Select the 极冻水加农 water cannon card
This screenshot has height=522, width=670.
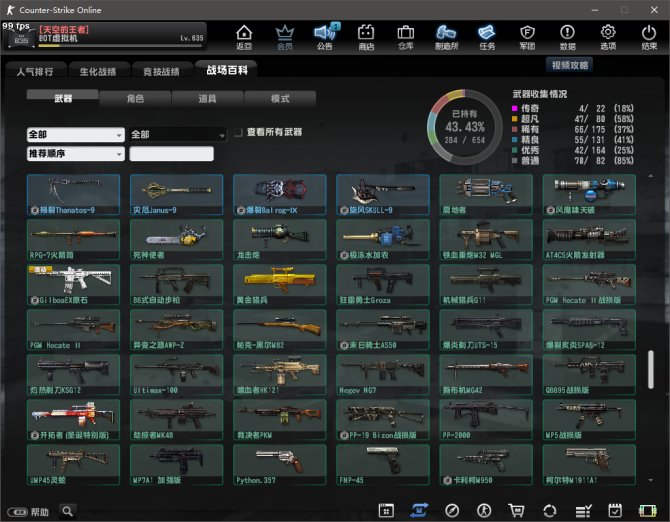pos(383,240)
